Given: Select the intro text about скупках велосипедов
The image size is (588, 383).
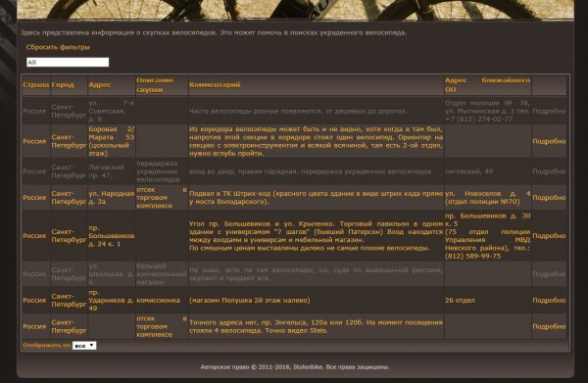Looking at the screenshot, I should [214, 32].
